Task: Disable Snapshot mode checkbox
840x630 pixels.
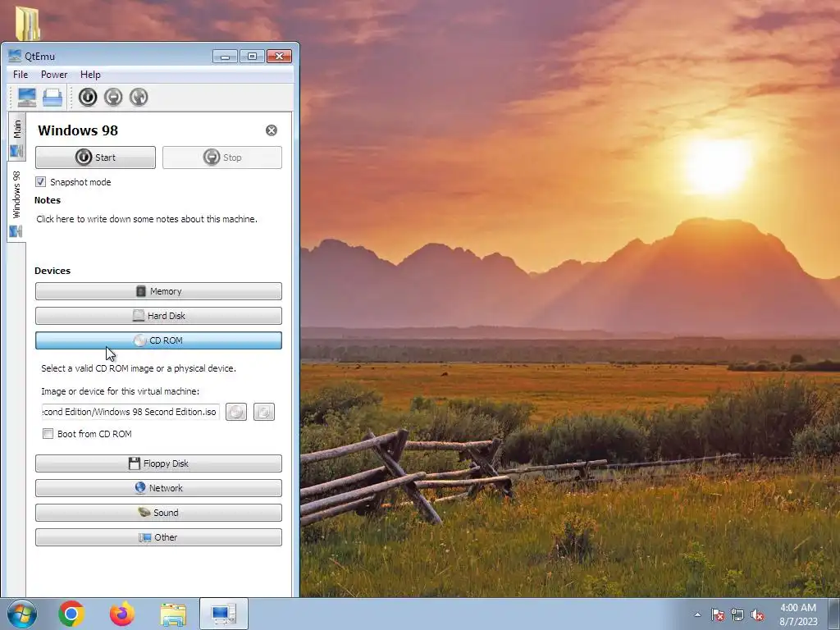Action: click(x=41, y=182)
